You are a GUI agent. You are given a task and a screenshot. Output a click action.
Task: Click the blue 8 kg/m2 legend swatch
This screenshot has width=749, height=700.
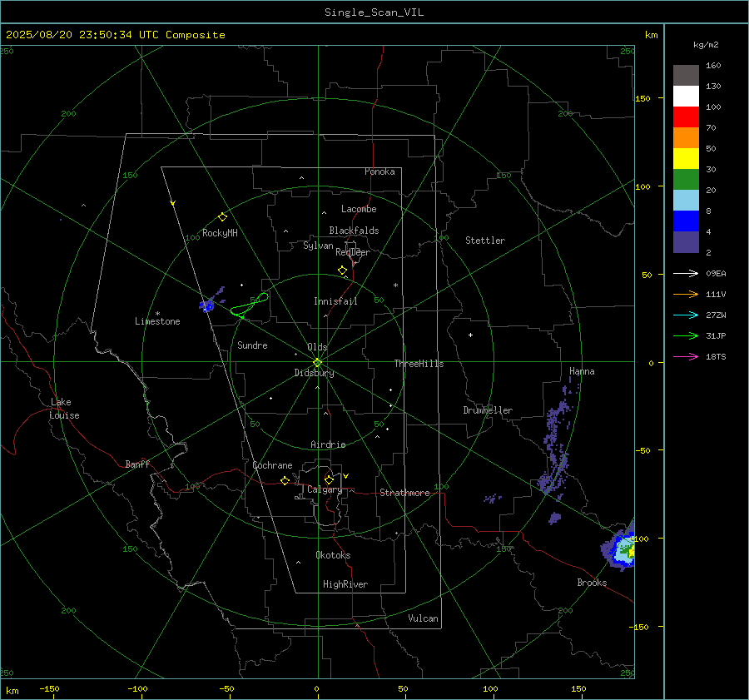tap(686, 221)
